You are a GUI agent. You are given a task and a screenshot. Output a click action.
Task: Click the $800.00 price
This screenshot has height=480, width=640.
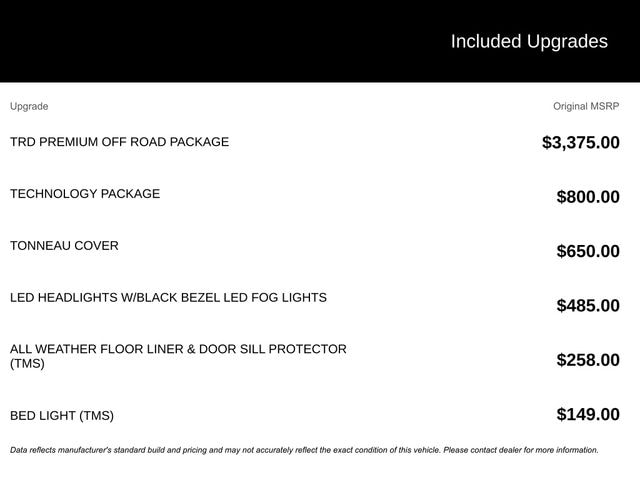587,197
